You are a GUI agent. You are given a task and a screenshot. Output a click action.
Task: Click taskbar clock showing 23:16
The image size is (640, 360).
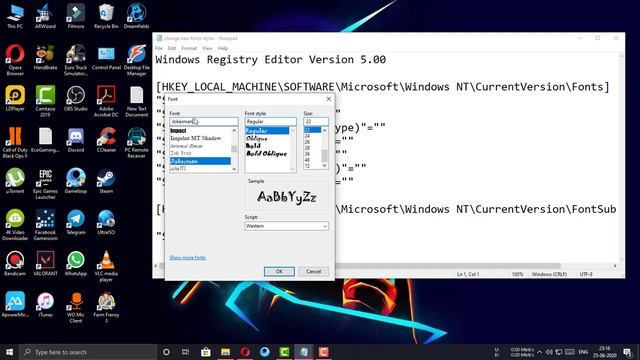coord(605,352)
